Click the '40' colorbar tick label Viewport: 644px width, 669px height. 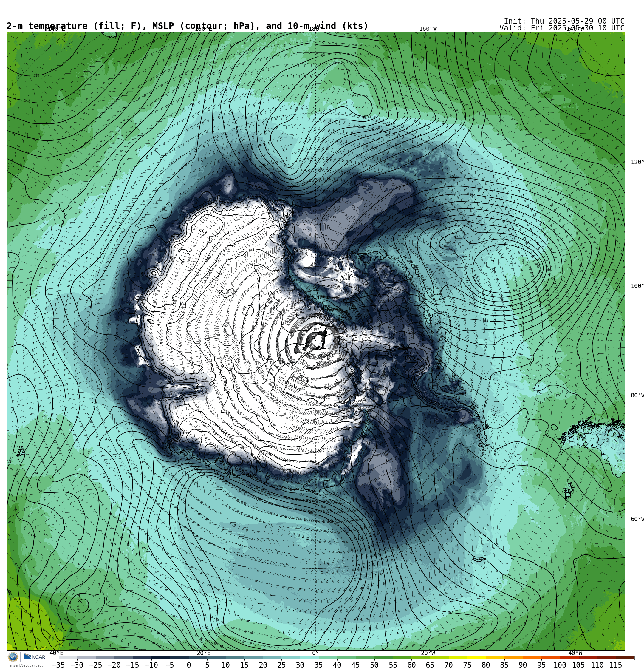tap(337, 665)
